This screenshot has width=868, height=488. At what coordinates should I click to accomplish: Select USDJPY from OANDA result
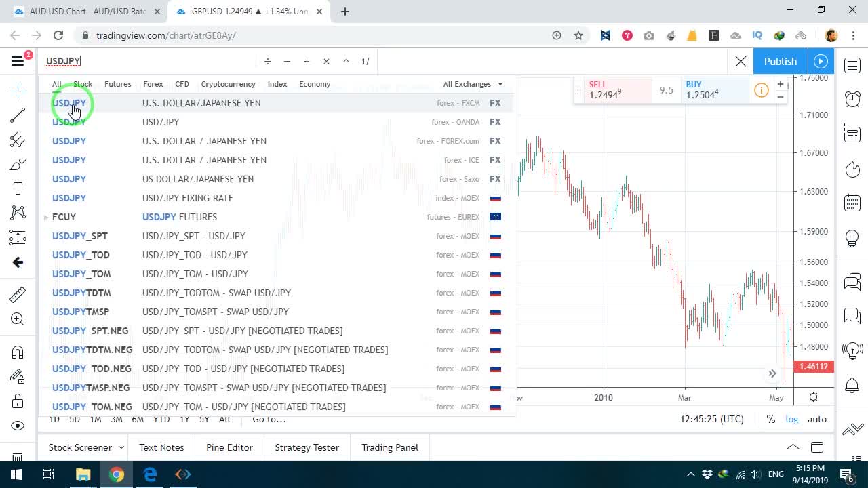click(x=277, y=122)
